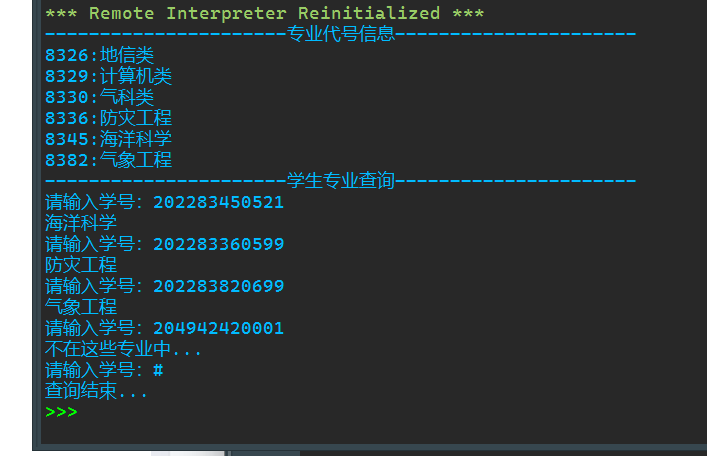Click the # input after 请输入学号
707x456 pixels.
pos(158,371)
